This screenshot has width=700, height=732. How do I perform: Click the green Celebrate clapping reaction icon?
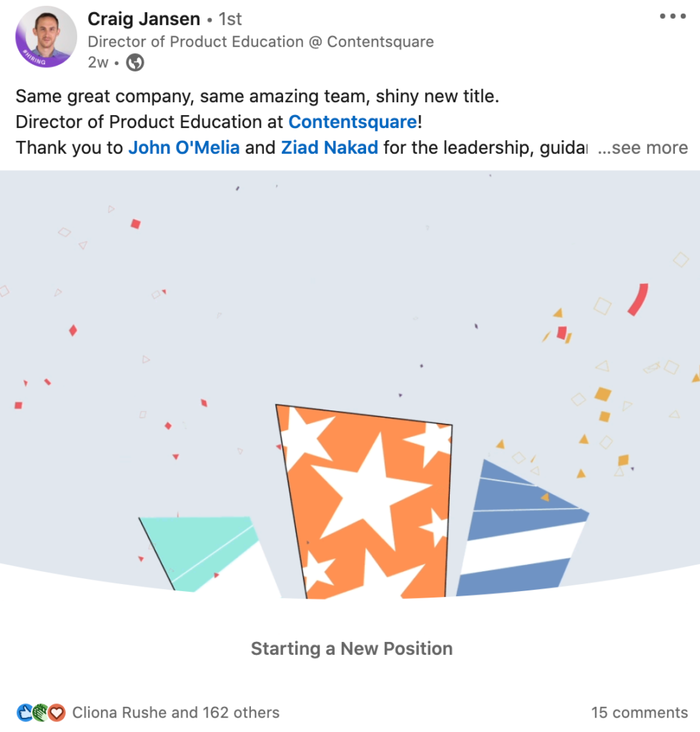(39, 712)
